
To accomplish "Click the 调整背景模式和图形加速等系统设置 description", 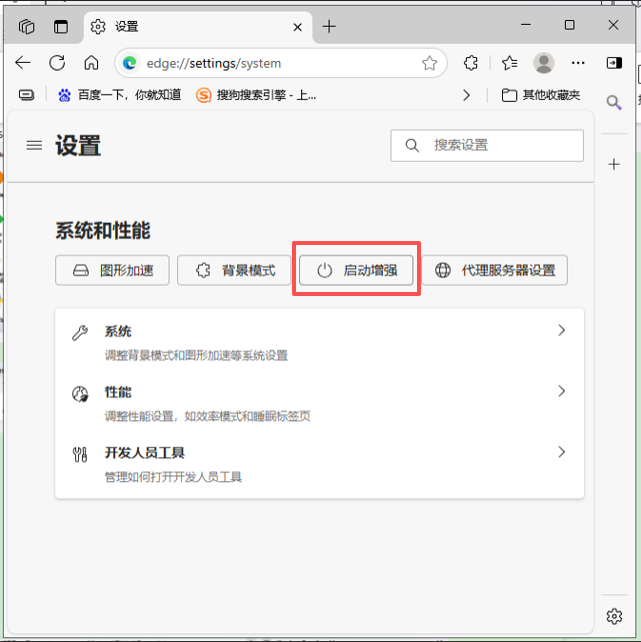I will pyautogui.click(x=196, y=355).
